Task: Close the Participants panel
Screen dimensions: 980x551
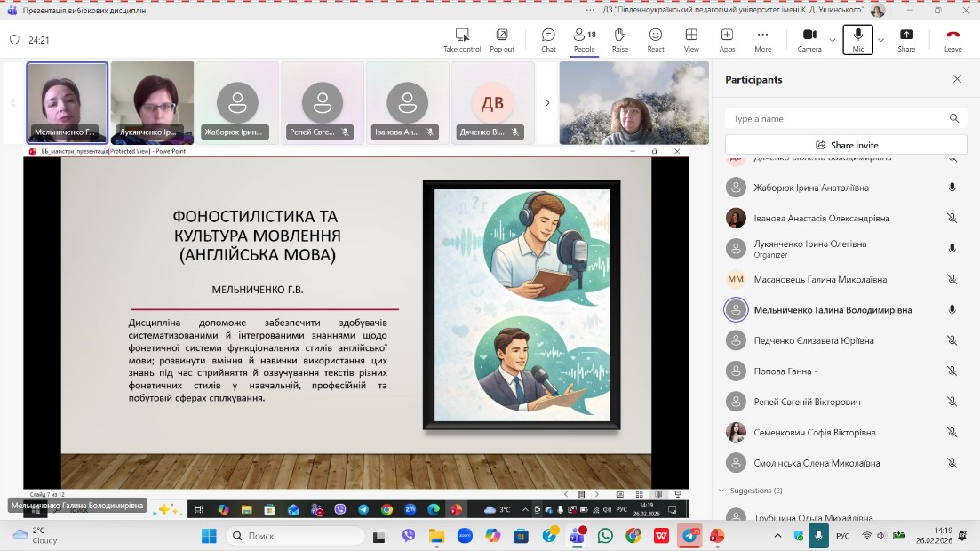Action: 957,79
